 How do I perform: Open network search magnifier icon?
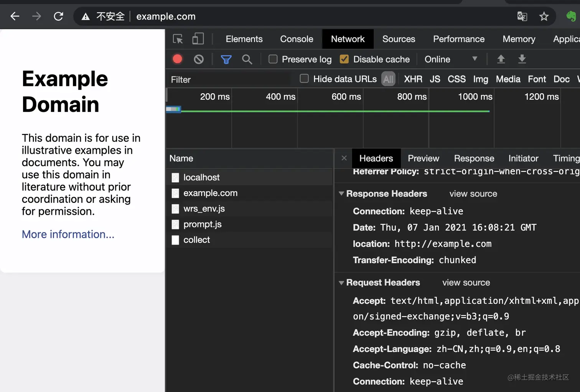tap(247, 59)
